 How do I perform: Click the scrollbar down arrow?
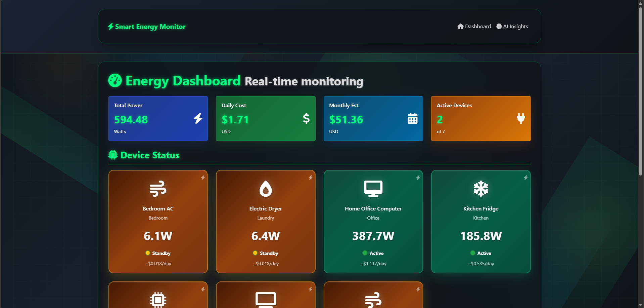[x=641, y=305]
